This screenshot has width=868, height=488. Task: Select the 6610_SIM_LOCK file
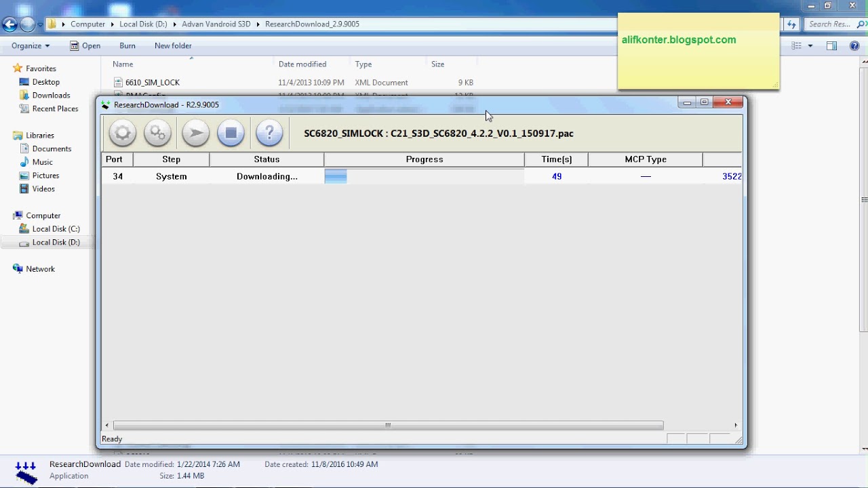pos(153,83)
